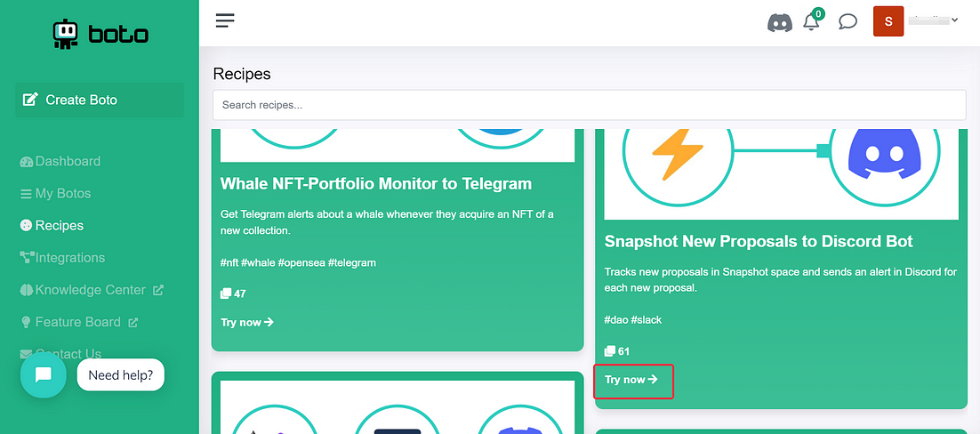Click the Discord logo in the Snapshot recipe
Image resolution: width=980 pixels, height=434 pixels.
(884, 152)
